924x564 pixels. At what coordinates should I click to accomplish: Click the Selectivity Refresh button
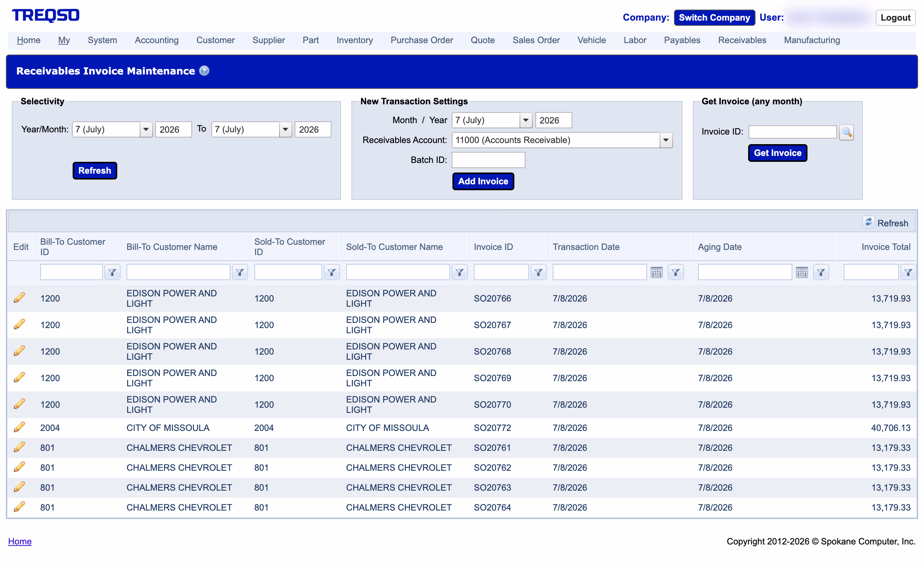pos(95,171)
